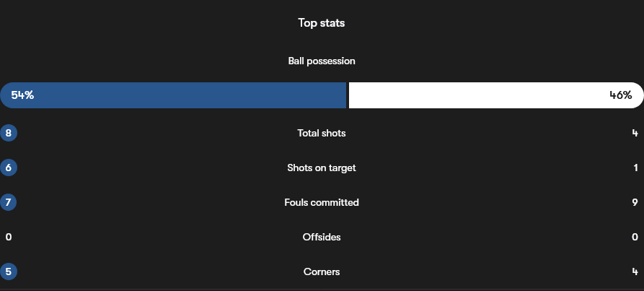Click the blue 5 corners badge

click(9, 272)
